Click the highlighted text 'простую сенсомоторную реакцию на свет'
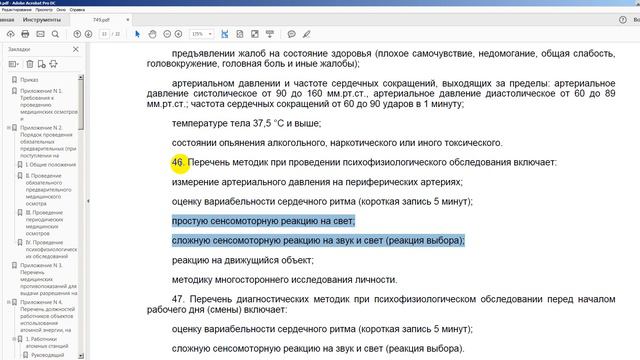 point(263,221)
